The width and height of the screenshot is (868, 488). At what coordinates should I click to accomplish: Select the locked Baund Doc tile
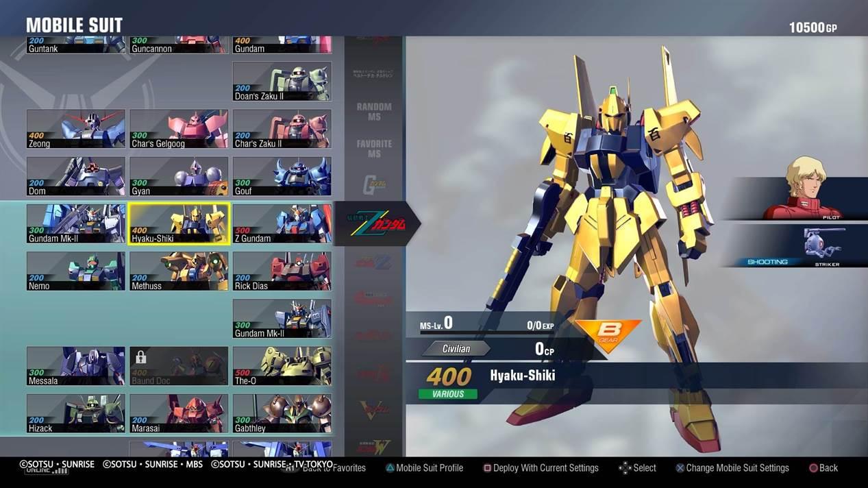pos(179,366)
